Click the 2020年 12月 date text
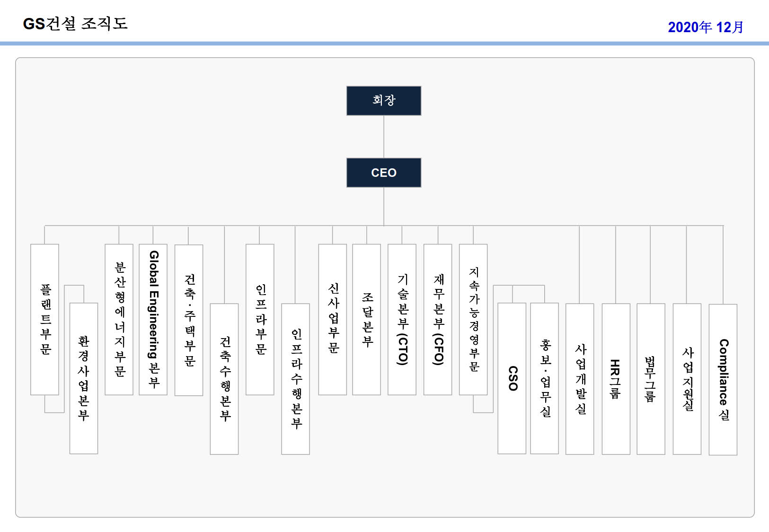769x532 pixels. pyautogui.click(x=705, y=27)
